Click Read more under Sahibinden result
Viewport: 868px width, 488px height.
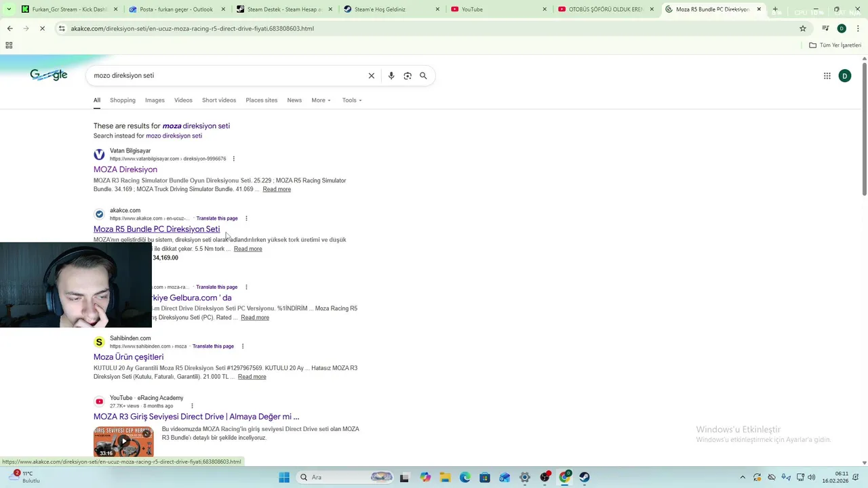click(252, 377)
